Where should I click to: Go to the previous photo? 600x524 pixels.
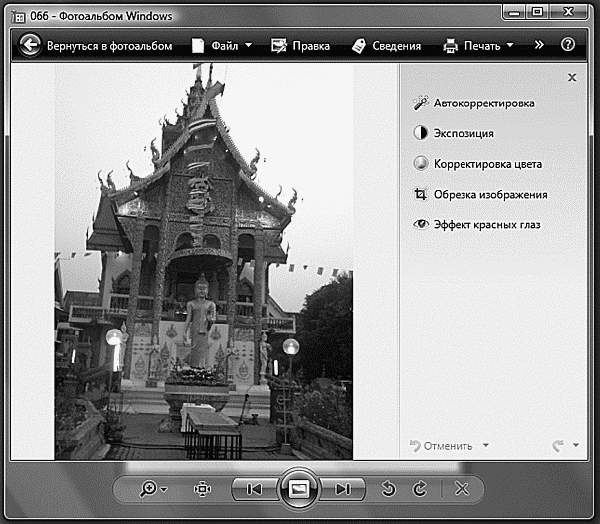(x=254, y=488)
